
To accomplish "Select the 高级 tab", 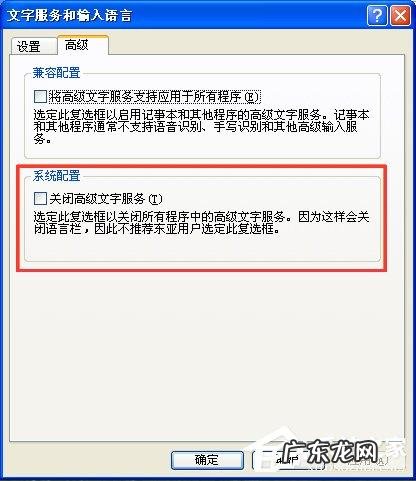I will tap(83, 44).
